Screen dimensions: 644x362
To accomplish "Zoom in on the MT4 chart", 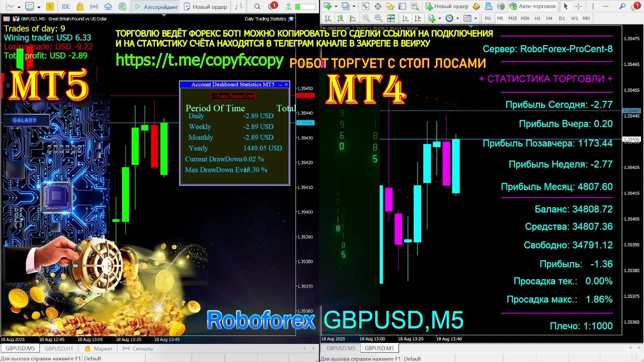I will click(366, 18).
